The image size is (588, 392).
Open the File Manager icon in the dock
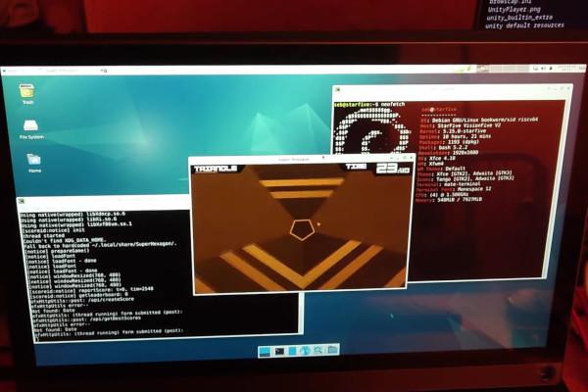[292, 350]
